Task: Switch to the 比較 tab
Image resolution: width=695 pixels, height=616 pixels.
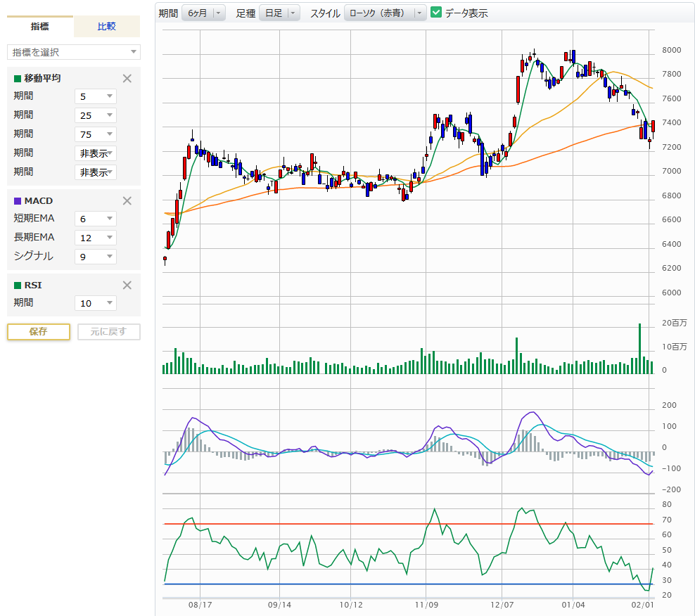Action: (x=107, y=27)
